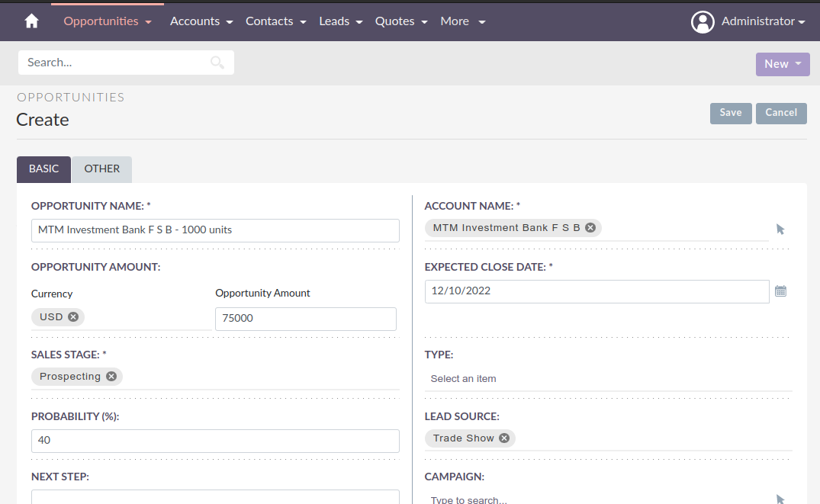This screenshot has width=820, height=504.
Task: Remove the Trade Show lead source tag
Action: point(503,438)
